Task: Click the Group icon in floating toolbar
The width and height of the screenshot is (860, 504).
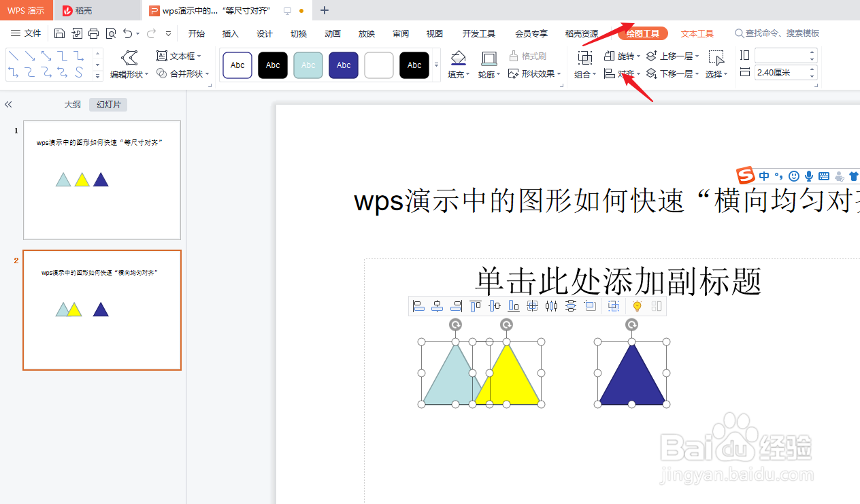Action: 614,306
